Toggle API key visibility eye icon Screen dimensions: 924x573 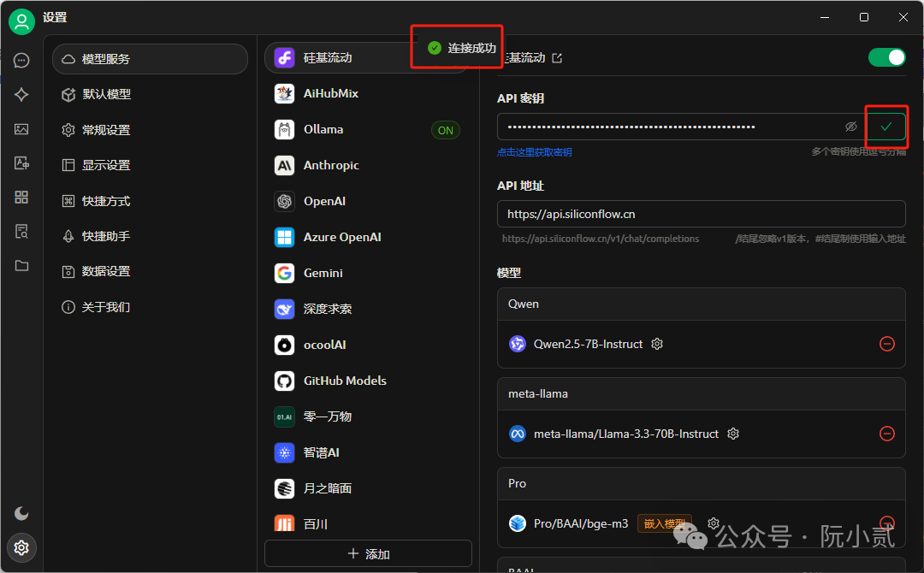(x=851, y=127)
